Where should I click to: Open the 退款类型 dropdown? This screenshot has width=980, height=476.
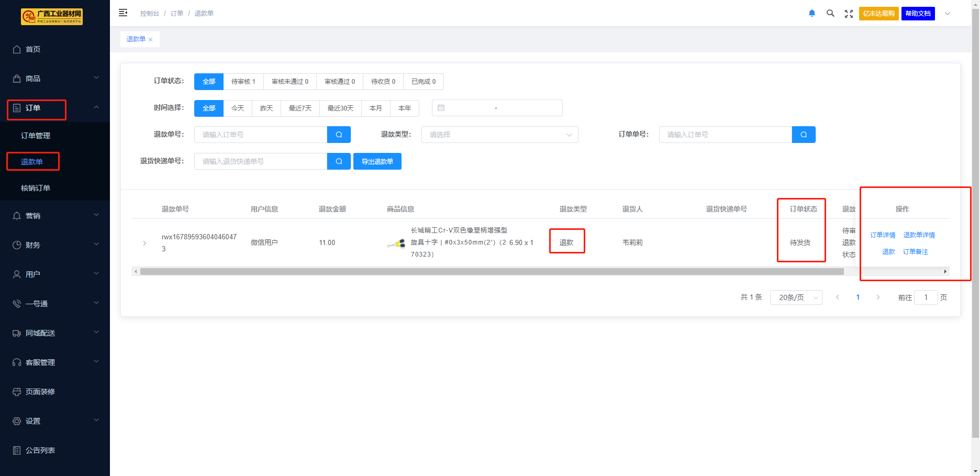coord(500,135)
